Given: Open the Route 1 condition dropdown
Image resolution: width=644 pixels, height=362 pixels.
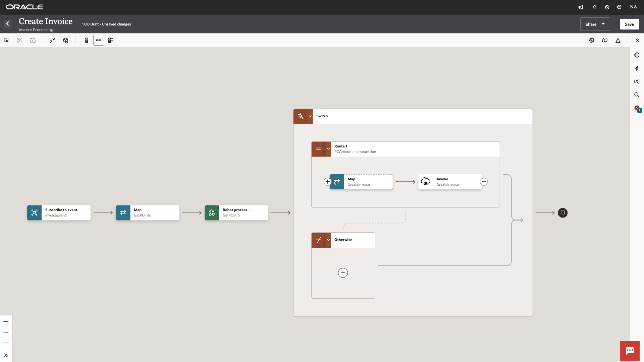Looking at the screenshot, I should tap(328, 149).
